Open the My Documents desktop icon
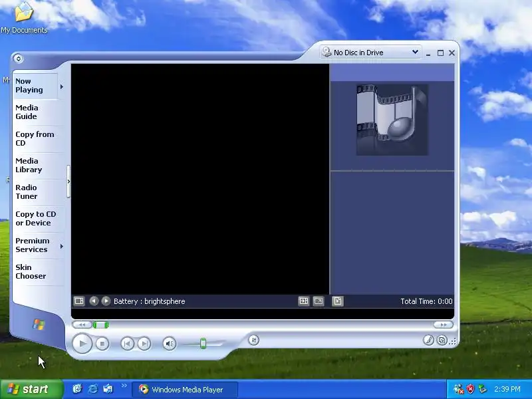The width and height of the screenshot is (532, 399). point(24,18)
